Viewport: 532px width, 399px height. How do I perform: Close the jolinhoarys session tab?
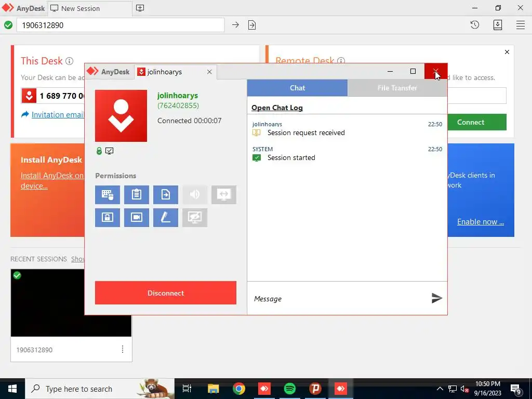click(209, 72)
